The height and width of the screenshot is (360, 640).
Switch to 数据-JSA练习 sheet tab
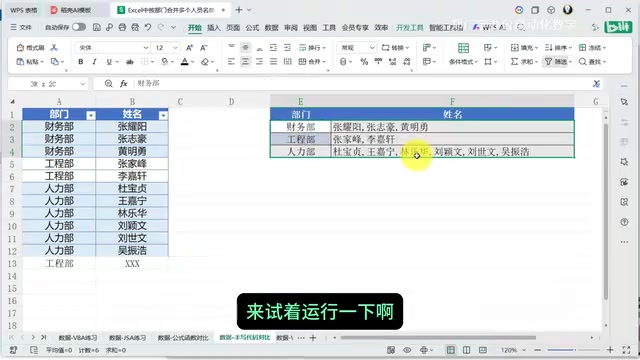tap(127, 338)
